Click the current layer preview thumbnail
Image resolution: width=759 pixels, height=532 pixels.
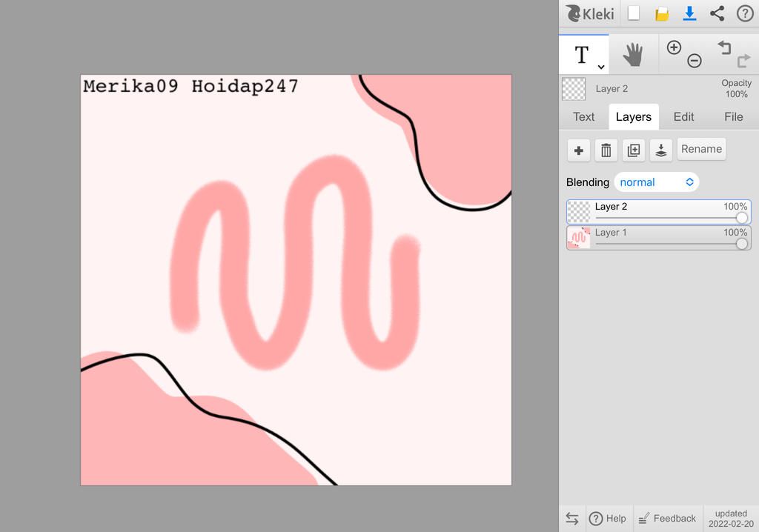pos(574,89)
